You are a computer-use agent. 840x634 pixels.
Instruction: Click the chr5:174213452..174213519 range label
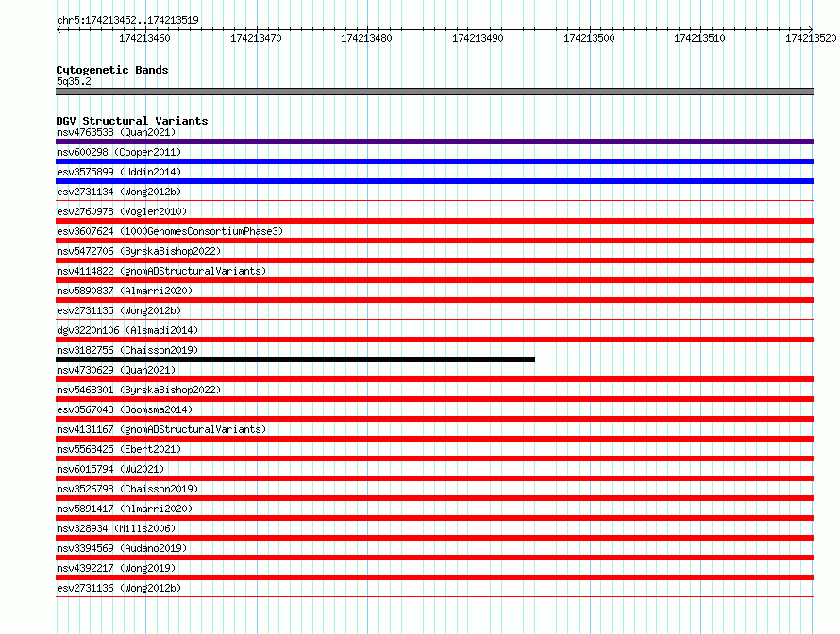(127, 20)
